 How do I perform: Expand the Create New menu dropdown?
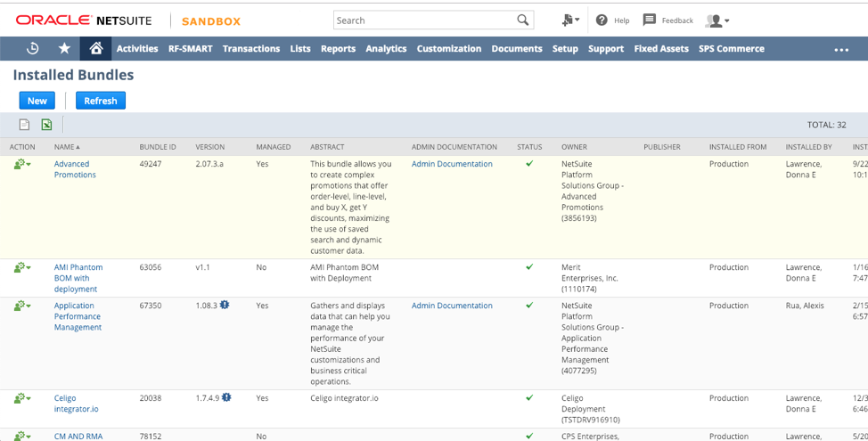[x=570, y=20]
